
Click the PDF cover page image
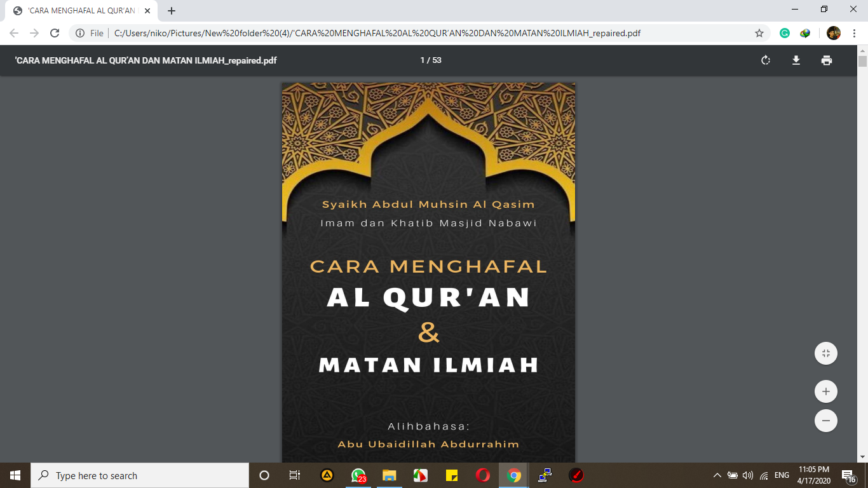click(x=428, y=273)
